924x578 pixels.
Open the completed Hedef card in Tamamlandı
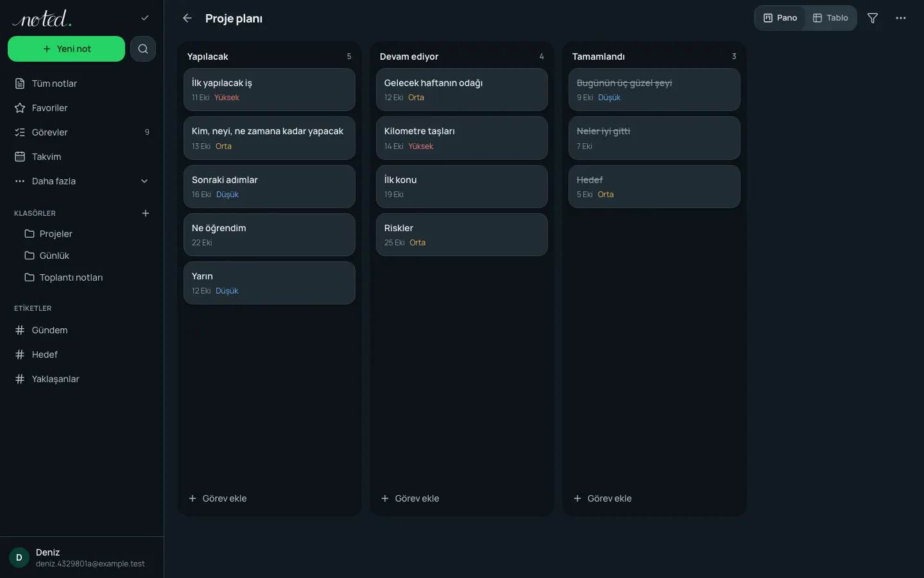pyautogui.click(x=654, y=186)
